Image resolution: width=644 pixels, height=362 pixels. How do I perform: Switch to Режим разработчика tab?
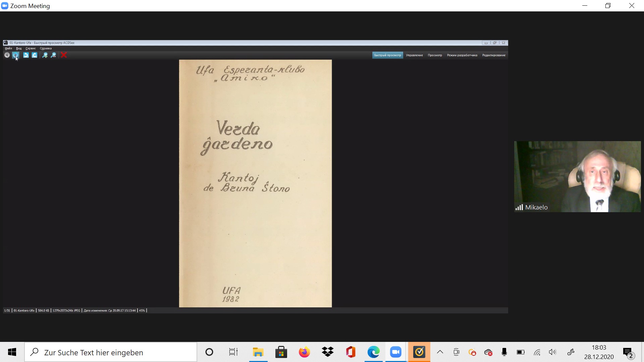click(462, 55)
